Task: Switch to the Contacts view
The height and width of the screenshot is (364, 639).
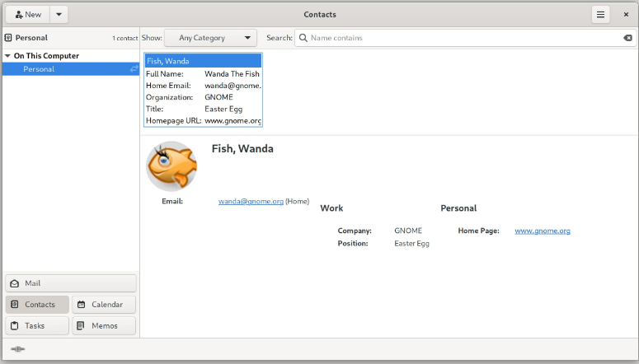Action: [x=38, y=305]
